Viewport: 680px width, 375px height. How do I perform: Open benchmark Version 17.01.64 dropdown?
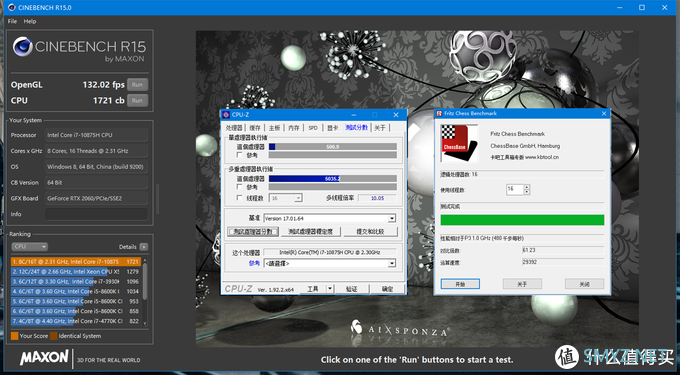click(330, 218)
